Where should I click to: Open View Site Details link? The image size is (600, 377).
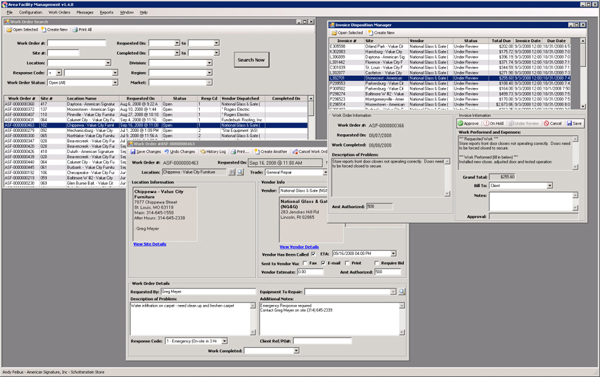[150, 244]
